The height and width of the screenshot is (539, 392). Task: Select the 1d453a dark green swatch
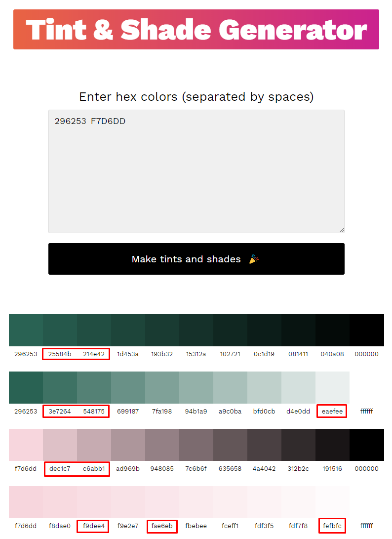(128, 330)
